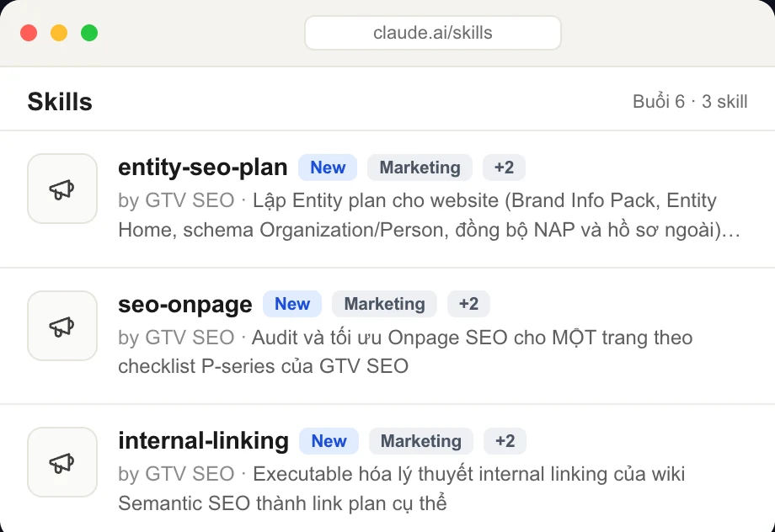The image size is (775, 532).
Task: Click the 'Lập Entity plan cho website' description
Action: click(429, 215)
